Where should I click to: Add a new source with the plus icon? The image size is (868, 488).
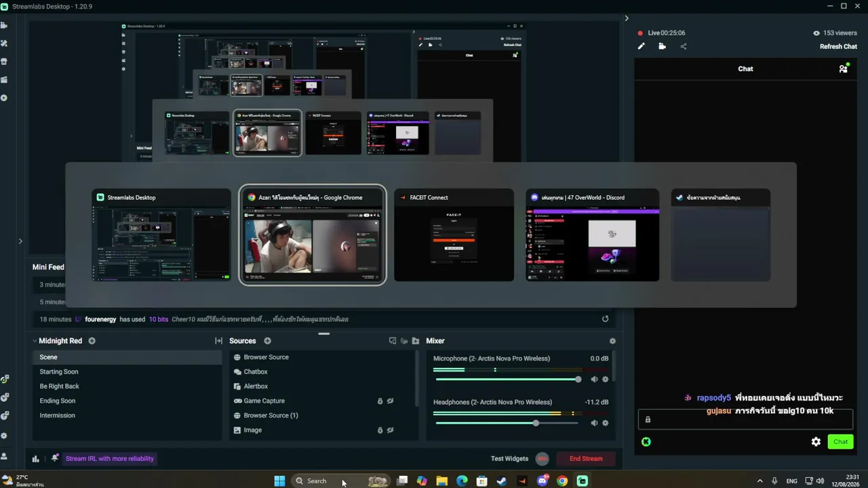pos(267,341)
